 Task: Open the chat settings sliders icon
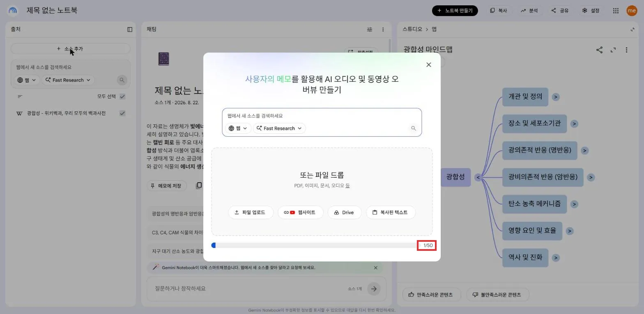370,29
